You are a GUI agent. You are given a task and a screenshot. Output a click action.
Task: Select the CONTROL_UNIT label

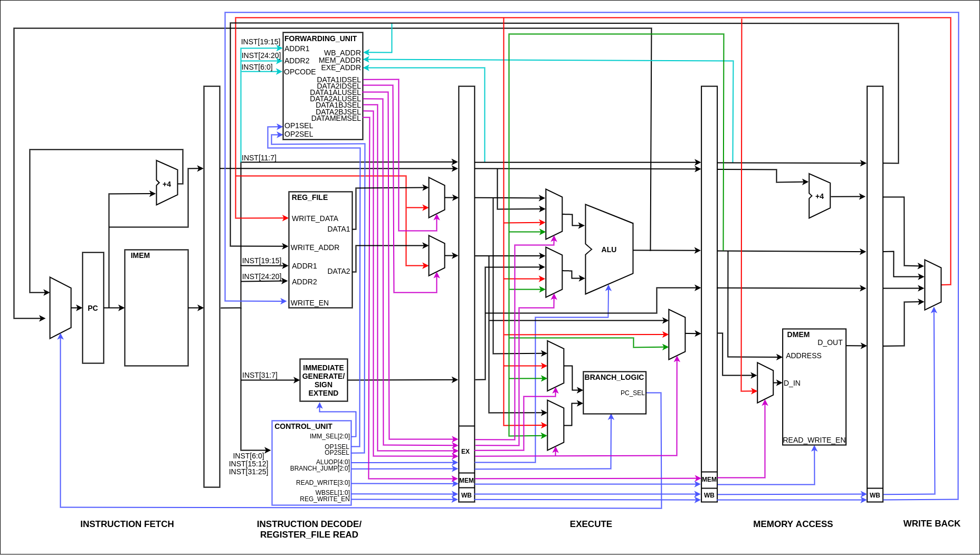(303, 426)
